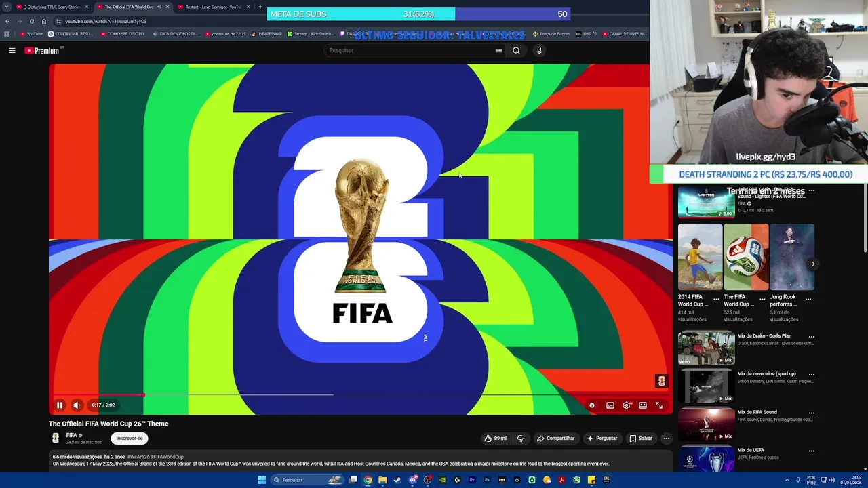Show hidden system tray icons

click(787, 480)
